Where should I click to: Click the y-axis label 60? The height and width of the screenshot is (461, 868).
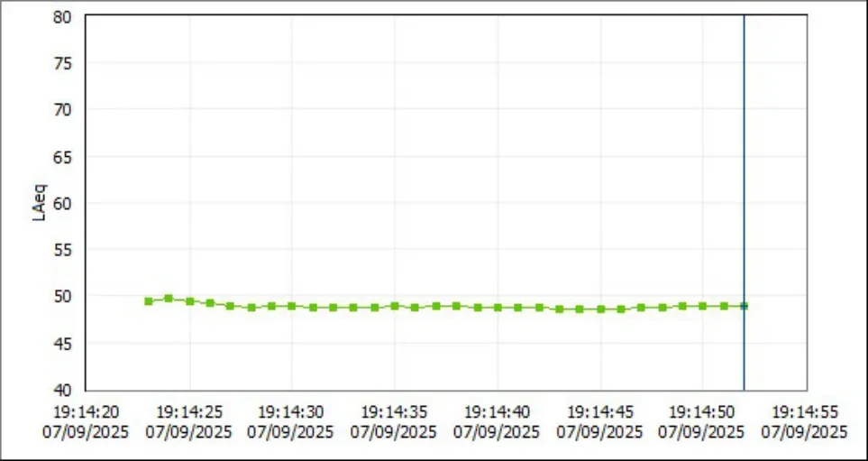(62, 203)
